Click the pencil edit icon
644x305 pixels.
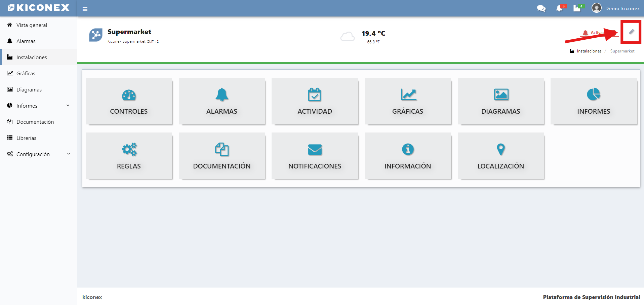pyautogui.click(x=632, y=32)
